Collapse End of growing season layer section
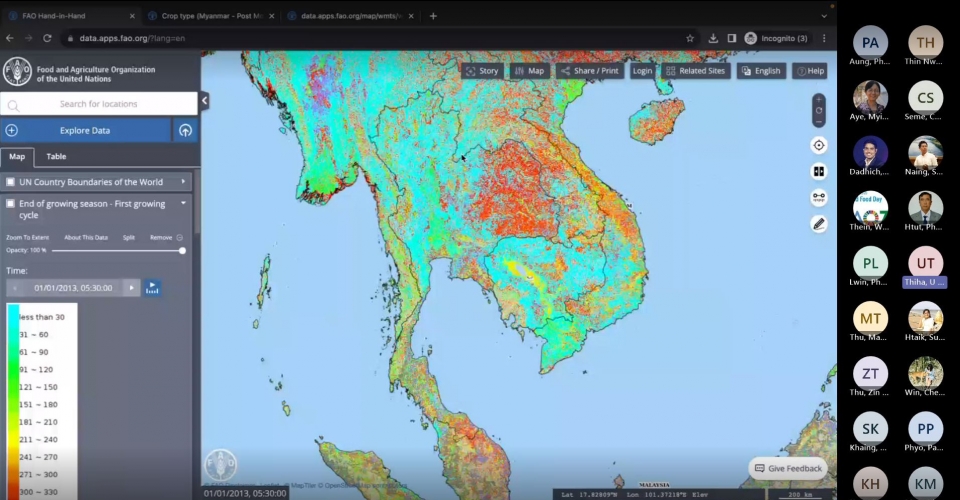 point(183,203)
